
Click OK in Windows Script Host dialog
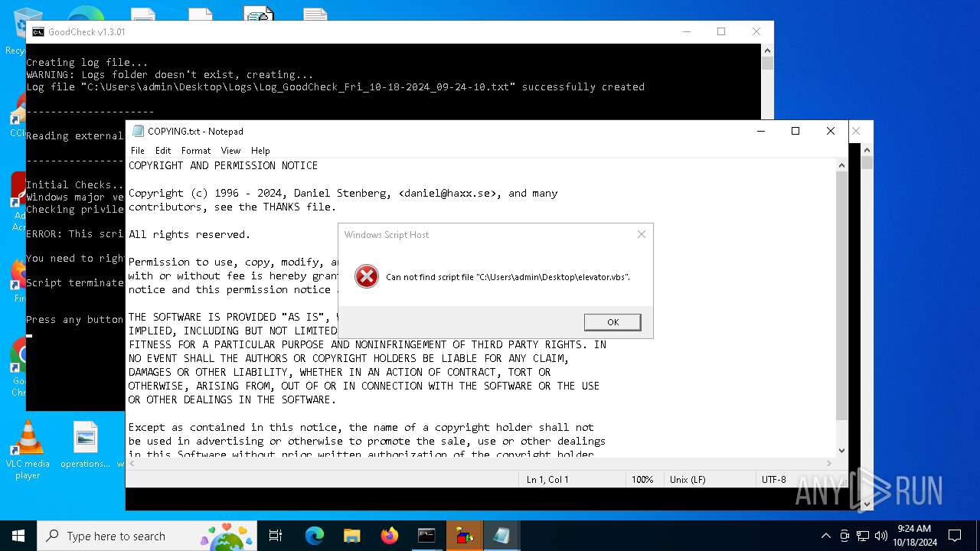pos(612,322)
